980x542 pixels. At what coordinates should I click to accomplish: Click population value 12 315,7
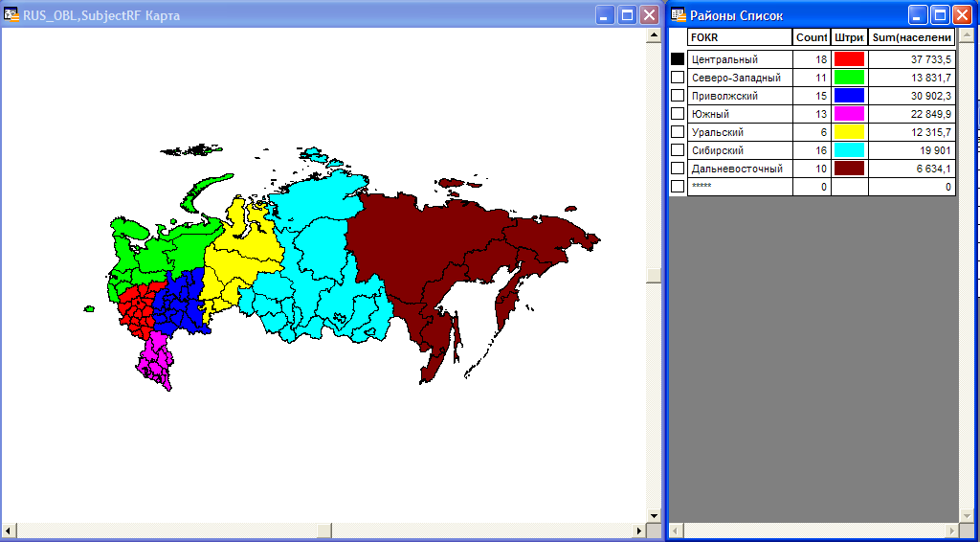coord(931,132)
